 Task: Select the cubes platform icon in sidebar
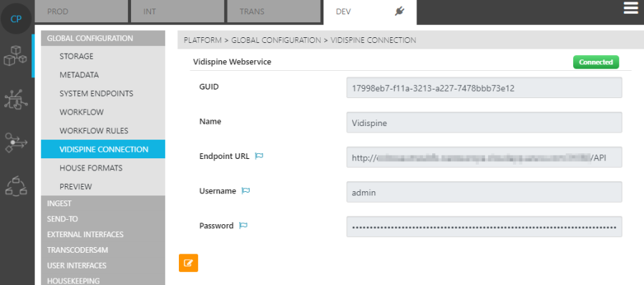tap(15, 56)
